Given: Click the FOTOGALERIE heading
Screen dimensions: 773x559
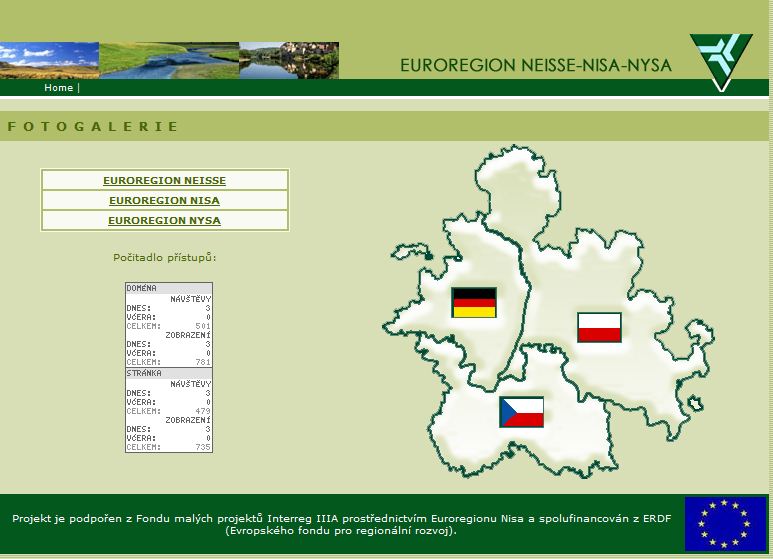Looking at the screenshot, I should pyautogui.click(x=92, y=127).
